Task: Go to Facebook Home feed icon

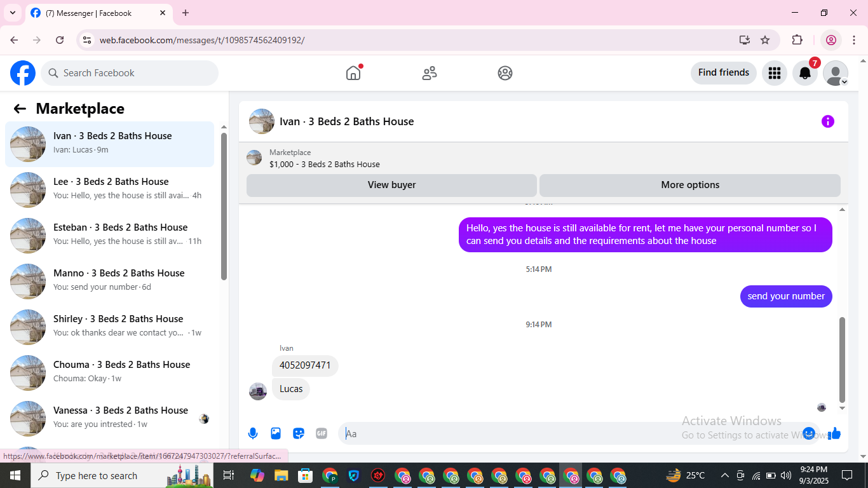Action: (353, 73)
